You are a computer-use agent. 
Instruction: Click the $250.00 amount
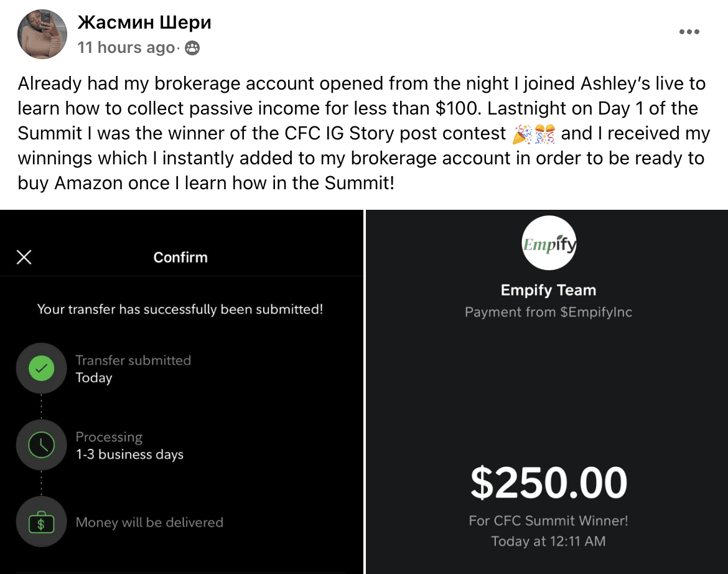(549, 482)
